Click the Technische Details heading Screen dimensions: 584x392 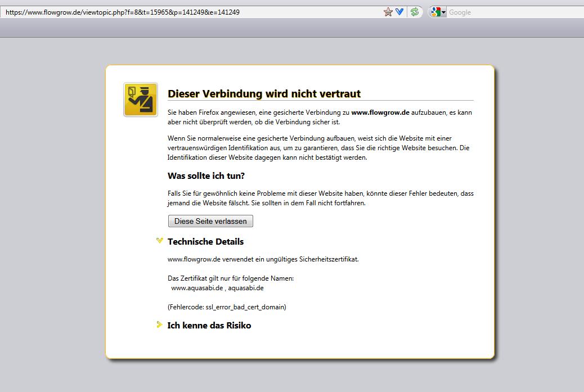[205, 242]
